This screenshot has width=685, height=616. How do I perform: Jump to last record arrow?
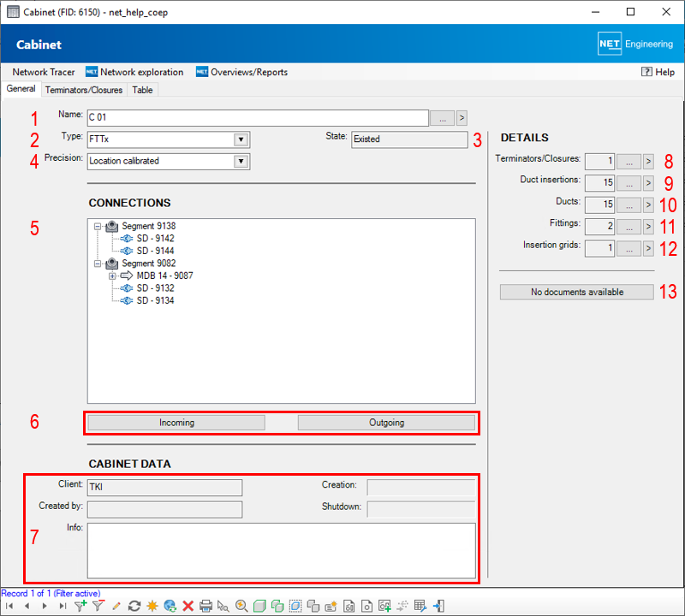pyautogui.click(x=63, y=606)
